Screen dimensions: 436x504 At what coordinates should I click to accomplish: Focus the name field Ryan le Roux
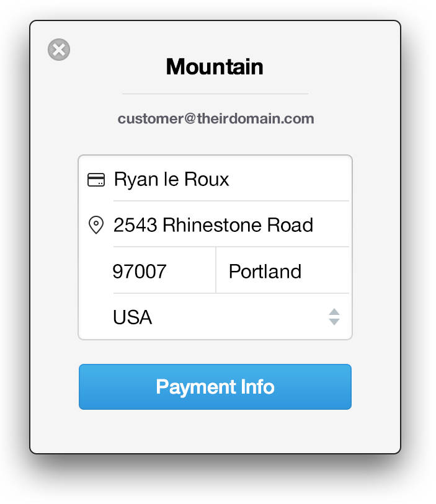click(229, 180)
